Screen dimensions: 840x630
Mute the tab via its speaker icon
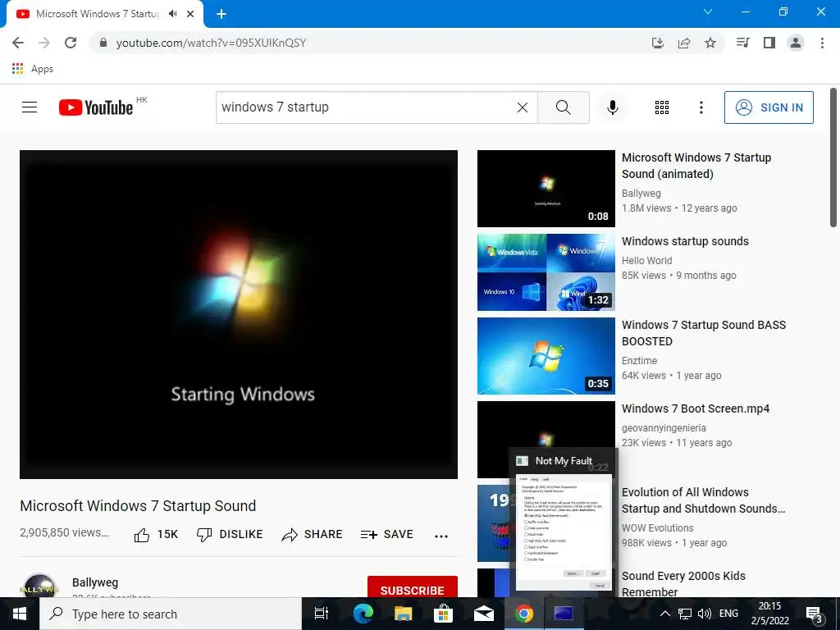tap(172, 14)
